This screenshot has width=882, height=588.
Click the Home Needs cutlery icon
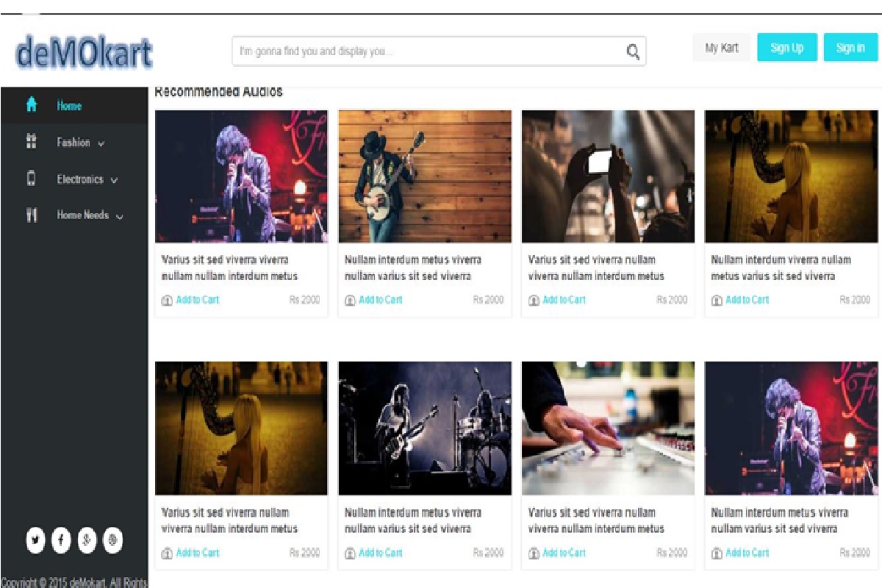point(32,215)
